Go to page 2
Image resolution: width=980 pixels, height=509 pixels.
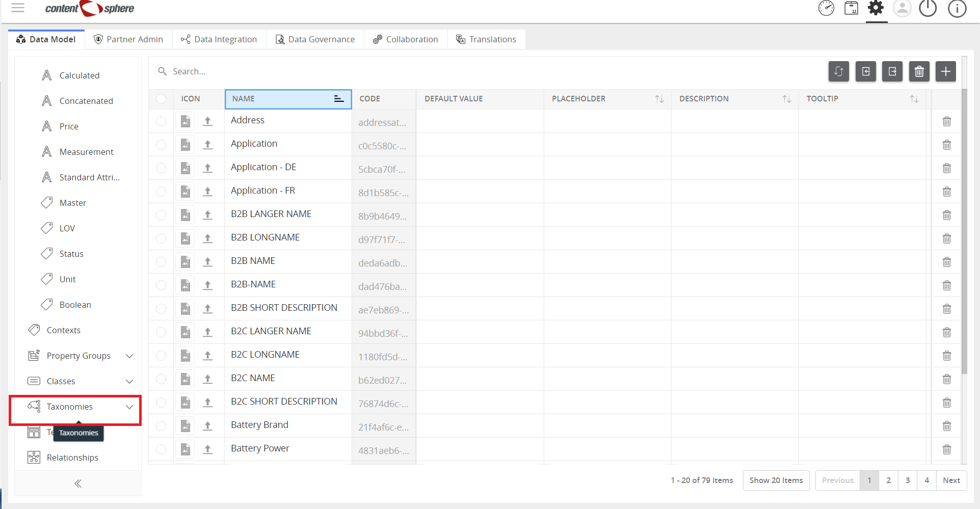[x=889, y=480]
